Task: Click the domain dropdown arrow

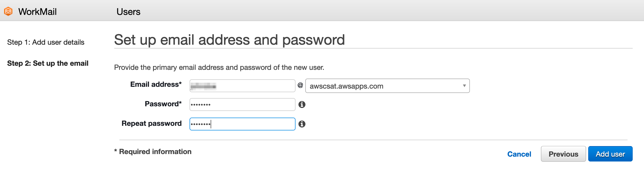Action: pos(464,86)
